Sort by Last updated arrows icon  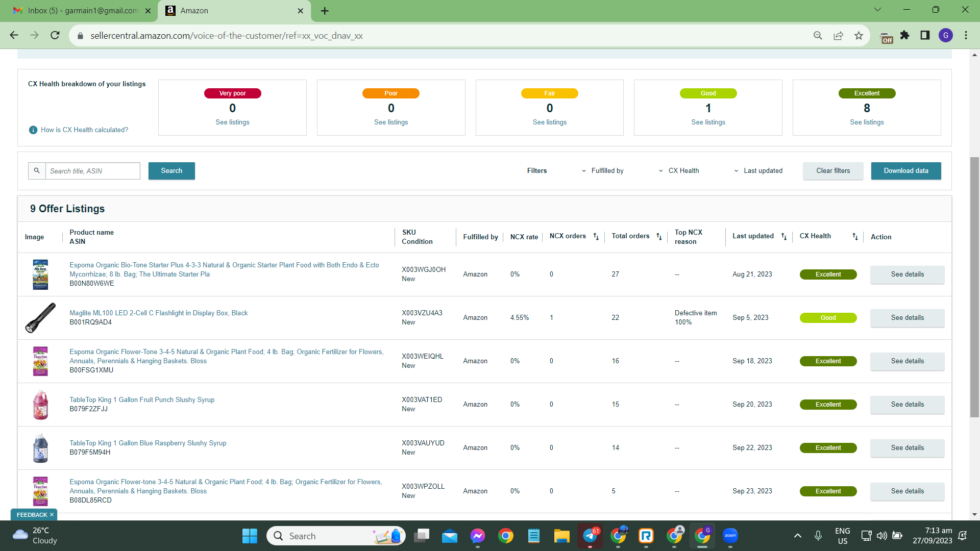pyautogui.click(x=784, y=237)
